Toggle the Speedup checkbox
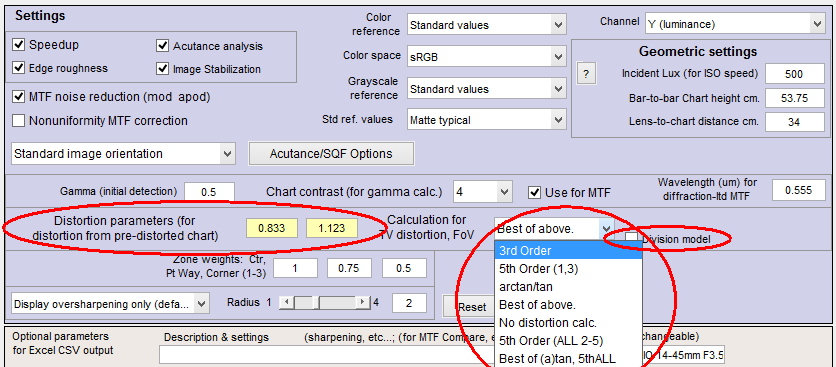Screen dimensions: 836x367 [x=19, y=45]
